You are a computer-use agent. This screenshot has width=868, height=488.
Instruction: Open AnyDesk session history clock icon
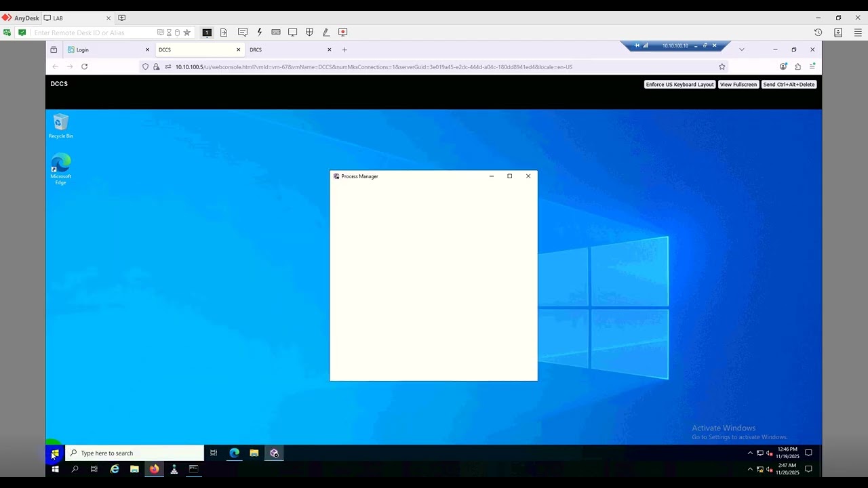tap(818, 32)
